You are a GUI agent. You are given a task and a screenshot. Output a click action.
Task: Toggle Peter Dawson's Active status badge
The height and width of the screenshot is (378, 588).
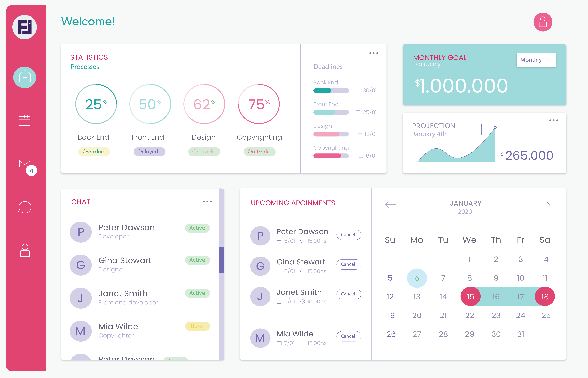point(197,228)
